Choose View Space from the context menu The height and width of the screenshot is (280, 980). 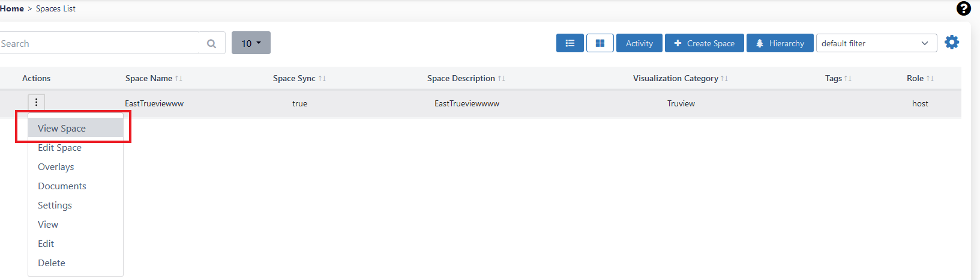tap(76, 128)
